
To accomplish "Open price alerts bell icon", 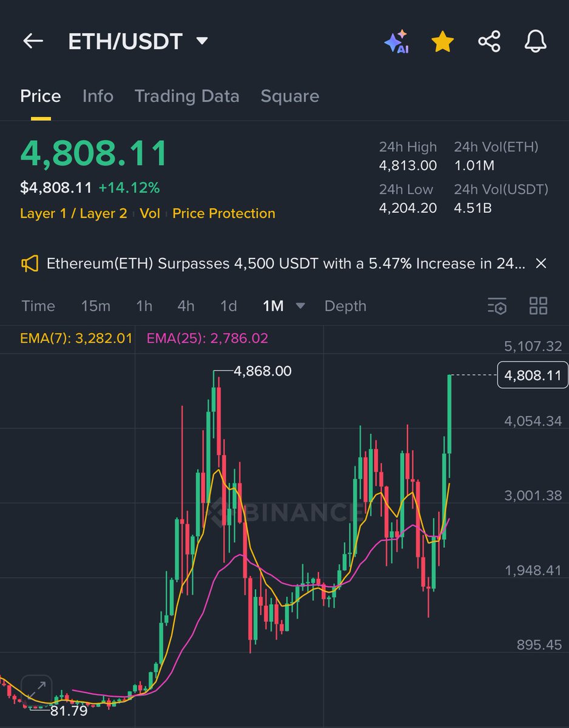I will tap(536, 41).
